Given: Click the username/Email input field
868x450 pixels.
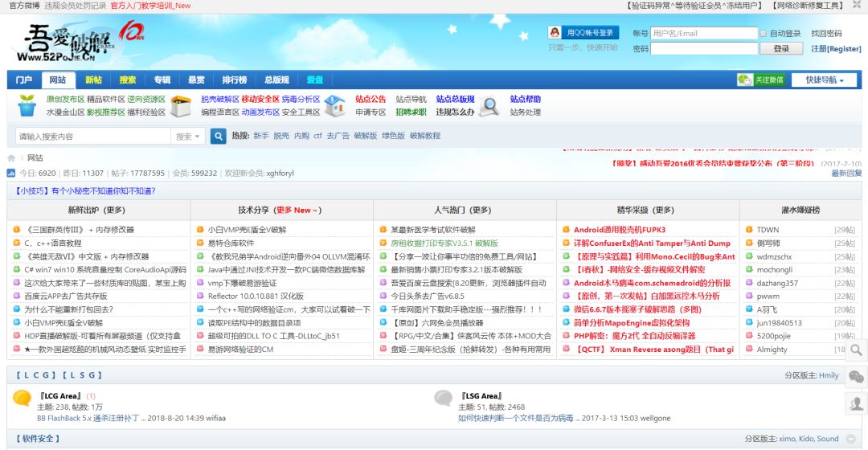Looking at the screenshot, I should point(703,33).
